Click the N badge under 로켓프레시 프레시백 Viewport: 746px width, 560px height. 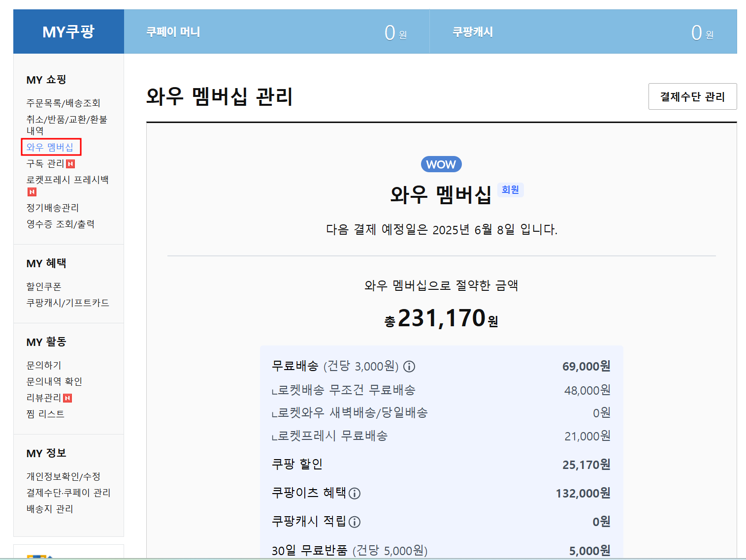pos(32,192)
